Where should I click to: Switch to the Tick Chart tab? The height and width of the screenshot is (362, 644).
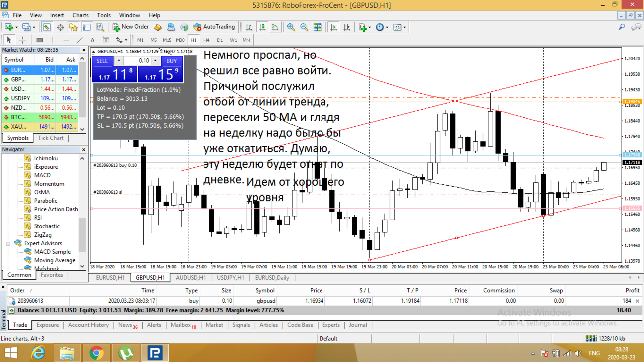[51, 138]
